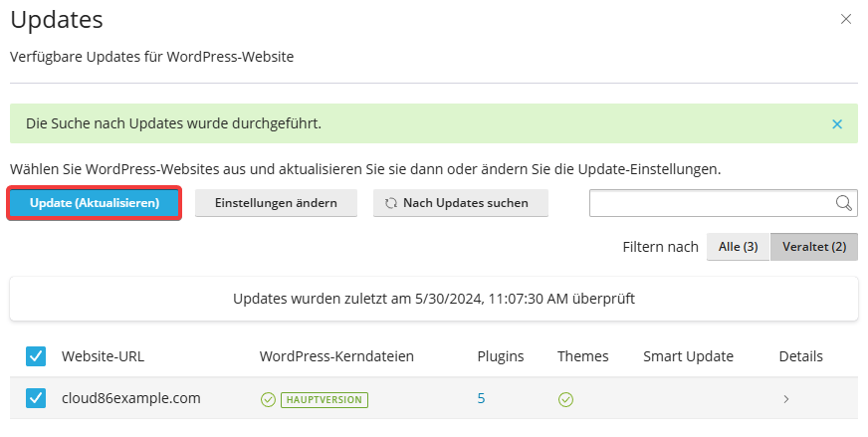
Task: Click the Update (Aktualisieren) button
Action: click(95, 203)
